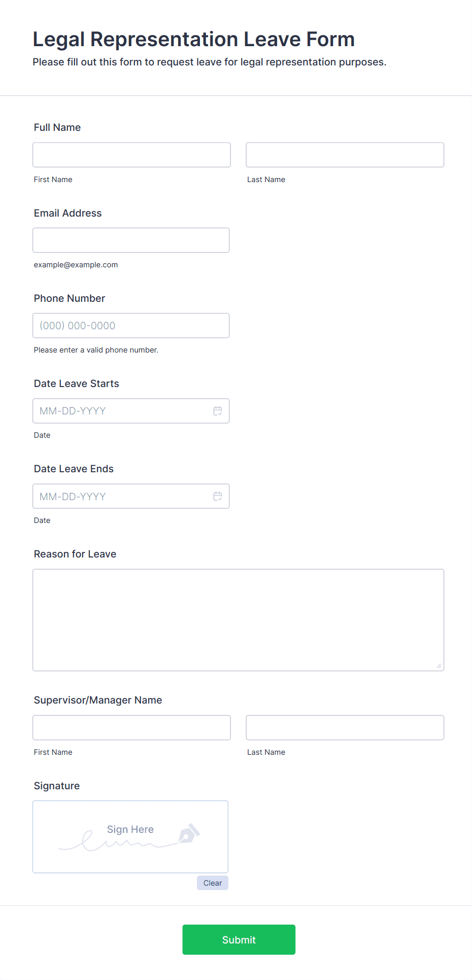
Task: Click the Reason for Leave label
Action: pyautogui.click(x=75, y=554)
